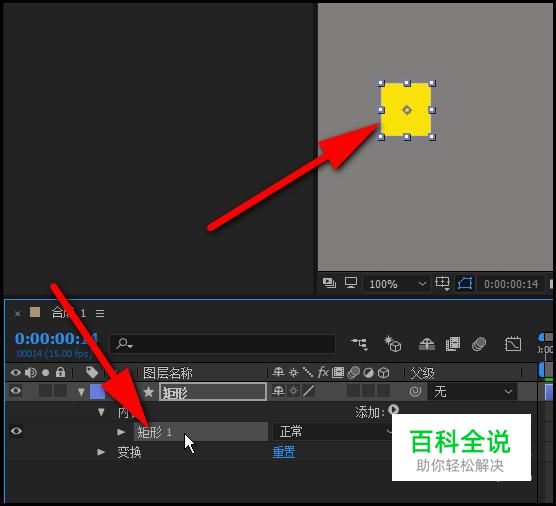Toggle hide shy layers icon
Image resolution: width=556 pixels, height=506 pixels.
click(427, 344)
